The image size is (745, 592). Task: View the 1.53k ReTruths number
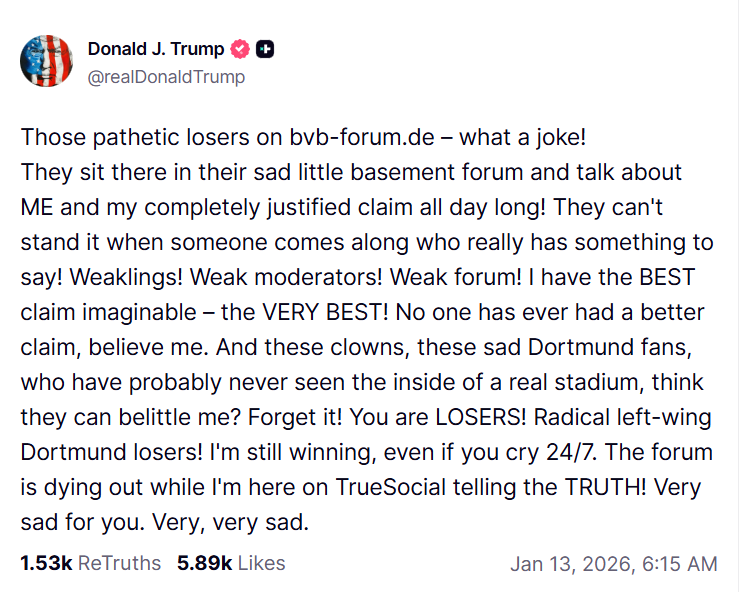(45, 563)
